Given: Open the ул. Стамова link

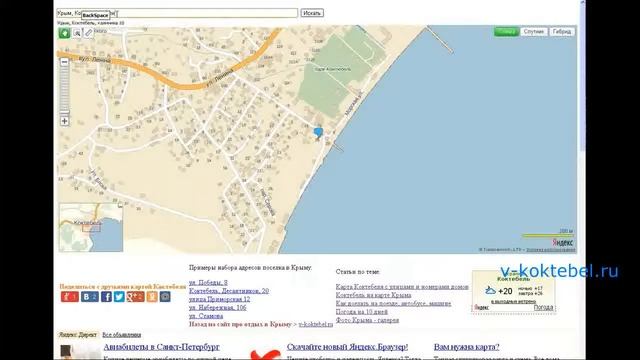Looking at the screenshot, I should click(x=206, y=316).
